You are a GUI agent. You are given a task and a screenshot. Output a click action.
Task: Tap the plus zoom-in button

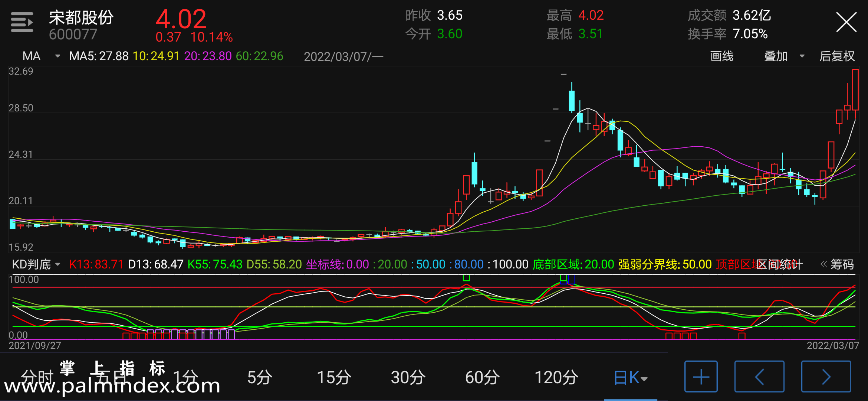701,376
